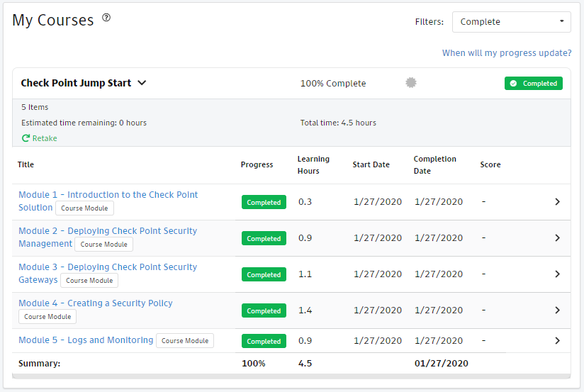The width and height of the screenshot is (584, 392).
Task: Collapse Check Point Jump Start chevron
Action: 142,83
